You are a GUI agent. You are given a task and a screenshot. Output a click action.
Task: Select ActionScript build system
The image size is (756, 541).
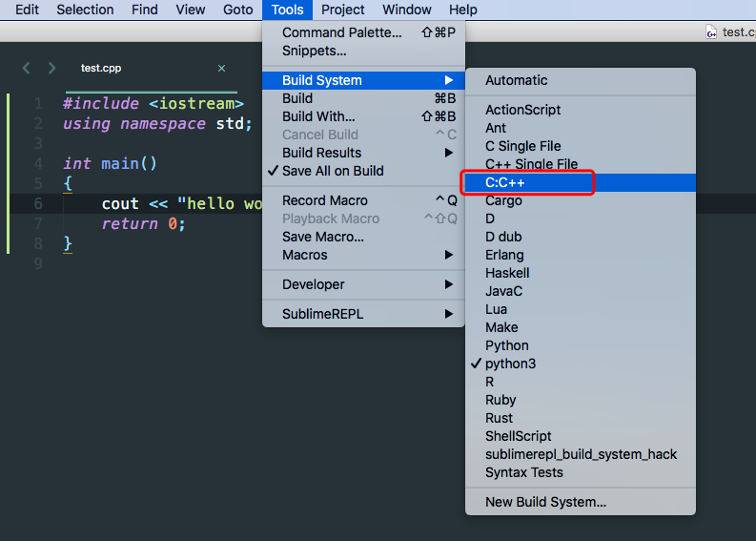[x=581, y=110]
